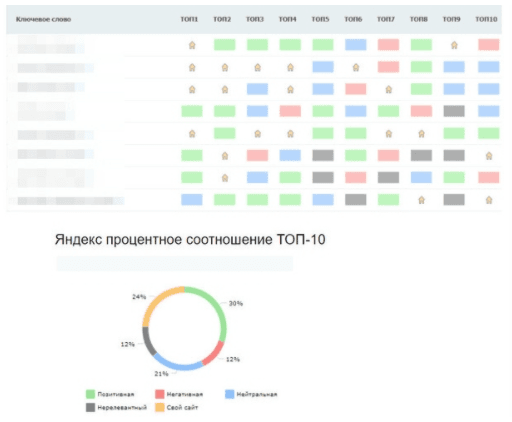Click the red Негативная legend marker
512x422 pixels.
[160, 394]
